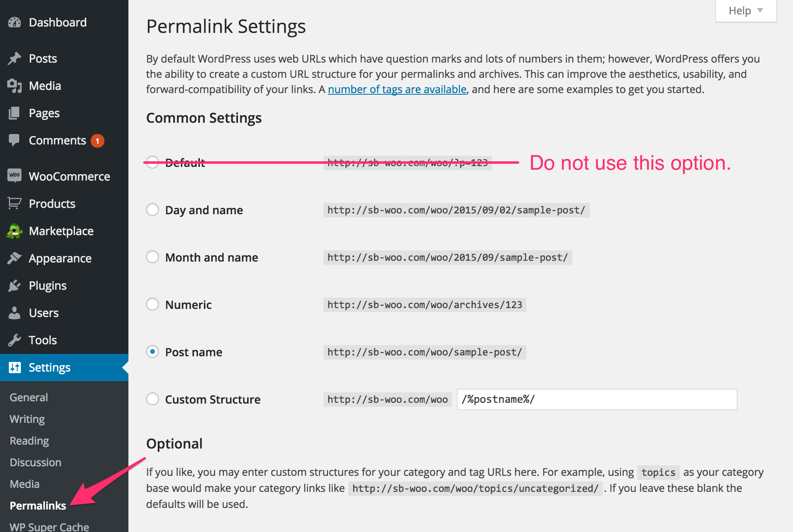Click the Marketplace mascot icon
This screenshot has width=793, height=532.
click(14, 231)
